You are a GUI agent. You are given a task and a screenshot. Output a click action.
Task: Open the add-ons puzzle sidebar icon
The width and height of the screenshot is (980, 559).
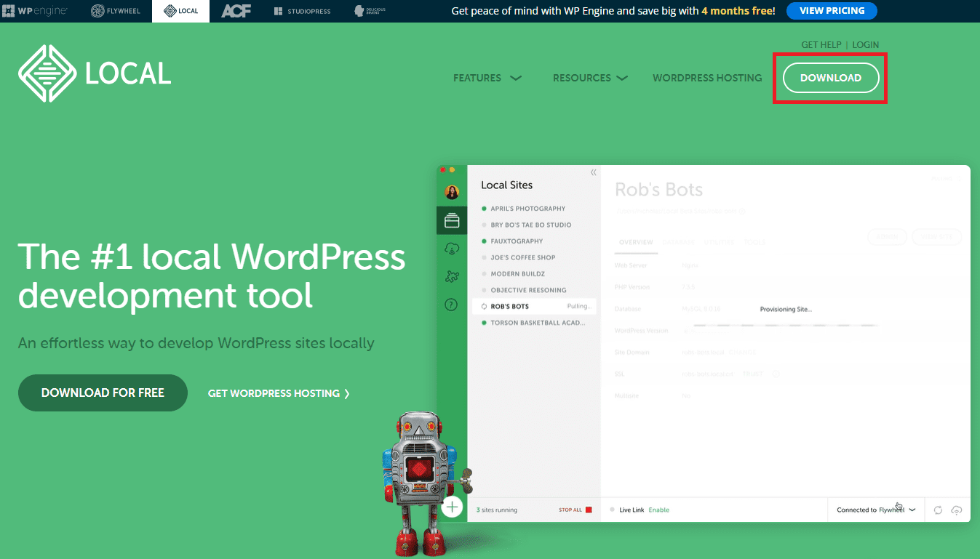click(x=452, y=276)
